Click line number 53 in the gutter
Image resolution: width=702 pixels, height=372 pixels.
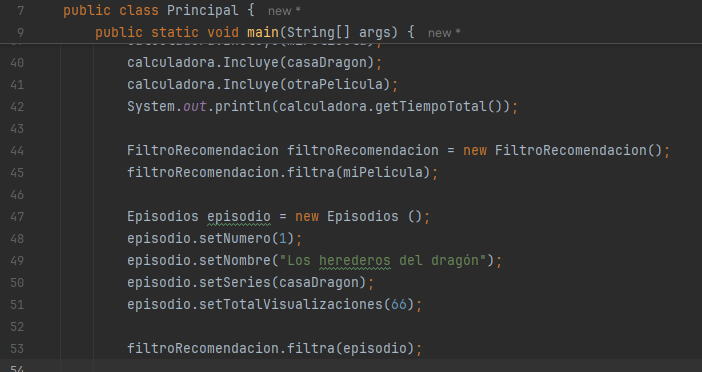[x=17, y=349]
